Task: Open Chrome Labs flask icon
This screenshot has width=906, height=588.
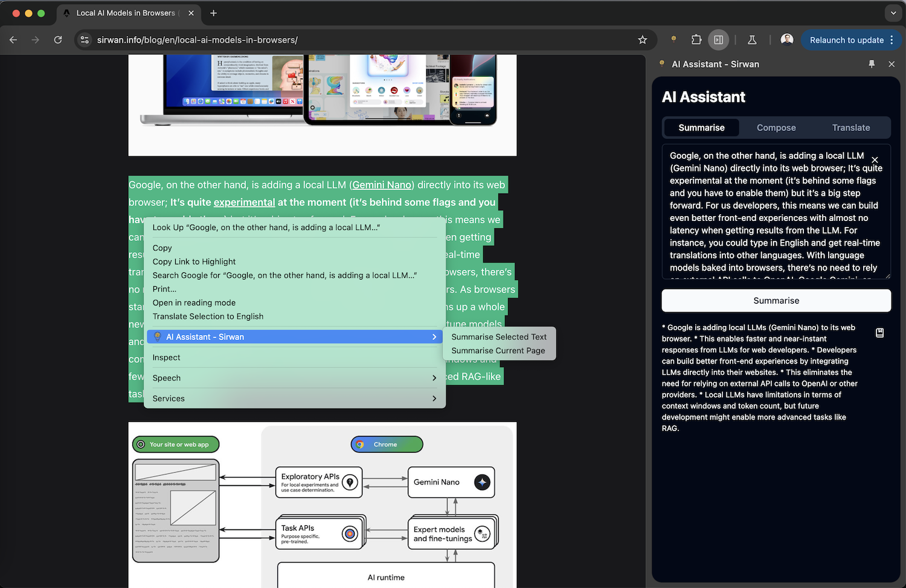Action: click(752, 40)
